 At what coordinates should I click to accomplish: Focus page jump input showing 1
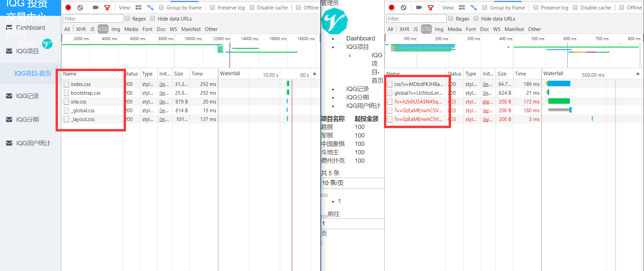[353, 224]
